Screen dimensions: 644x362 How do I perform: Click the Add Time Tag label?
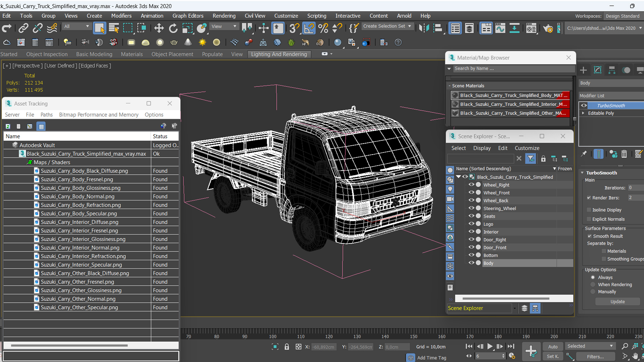click(432, 358)
